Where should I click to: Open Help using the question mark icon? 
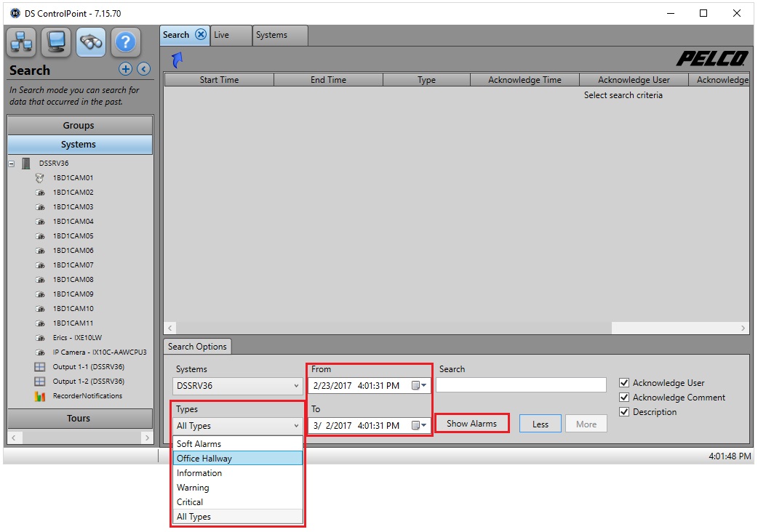pyautogui.click(x=125, y=42)
